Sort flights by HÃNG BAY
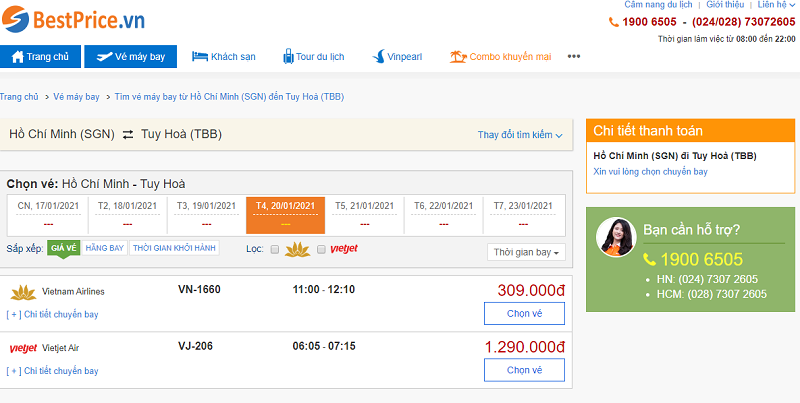The width and height of the screenshot is (800, 403). tap(105, 248)
